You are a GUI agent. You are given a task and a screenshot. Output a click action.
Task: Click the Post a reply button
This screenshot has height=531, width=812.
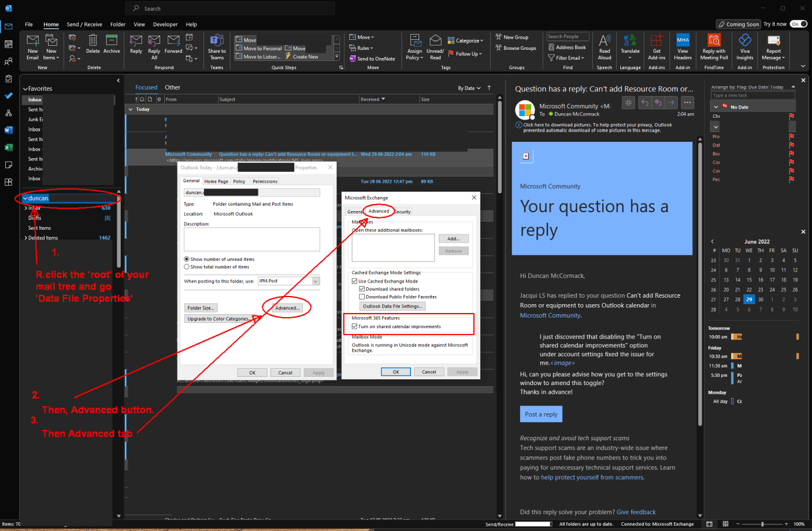(x=541, y=414)
